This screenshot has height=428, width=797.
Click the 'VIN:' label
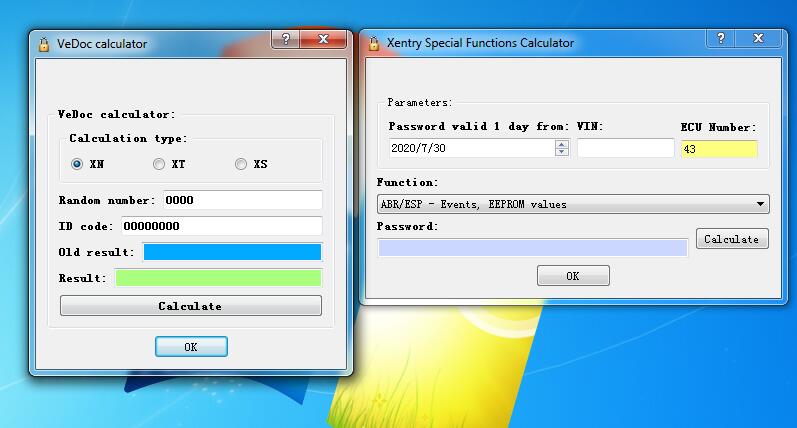590,126
